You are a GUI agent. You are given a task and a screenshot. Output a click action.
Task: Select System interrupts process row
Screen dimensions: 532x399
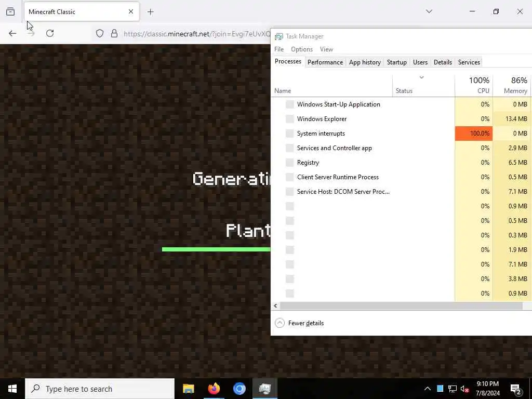pos(401,134)
